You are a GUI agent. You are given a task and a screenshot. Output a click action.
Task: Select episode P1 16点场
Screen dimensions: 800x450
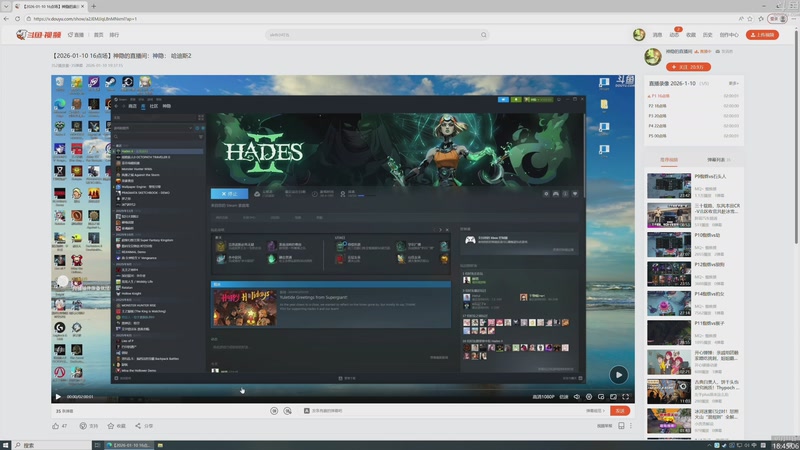click(x=693, y=96)
